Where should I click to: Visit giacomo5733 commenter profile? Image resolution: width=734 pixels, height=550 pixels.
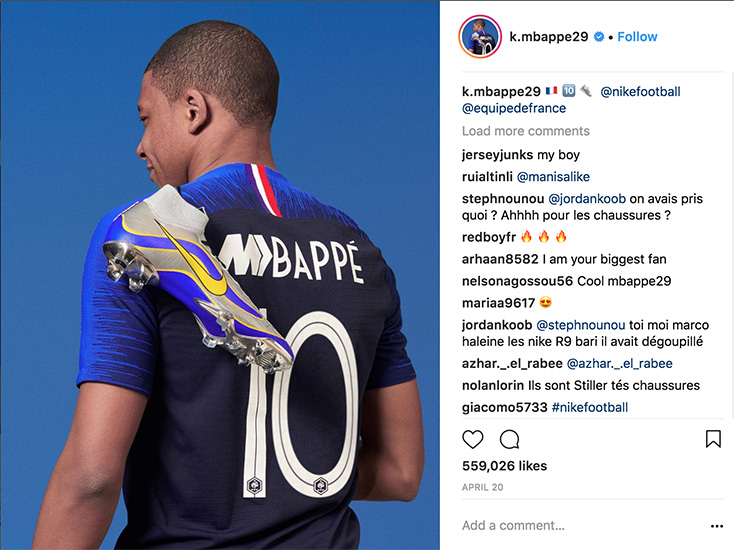pos(505,407)
